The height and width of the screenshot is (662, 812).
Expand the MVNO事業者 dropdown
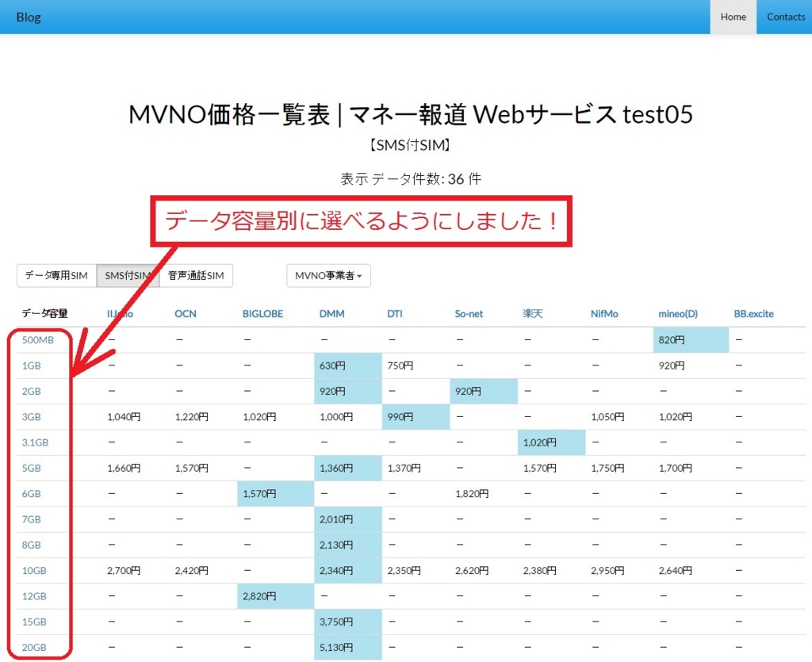click(x=328, y=275)
